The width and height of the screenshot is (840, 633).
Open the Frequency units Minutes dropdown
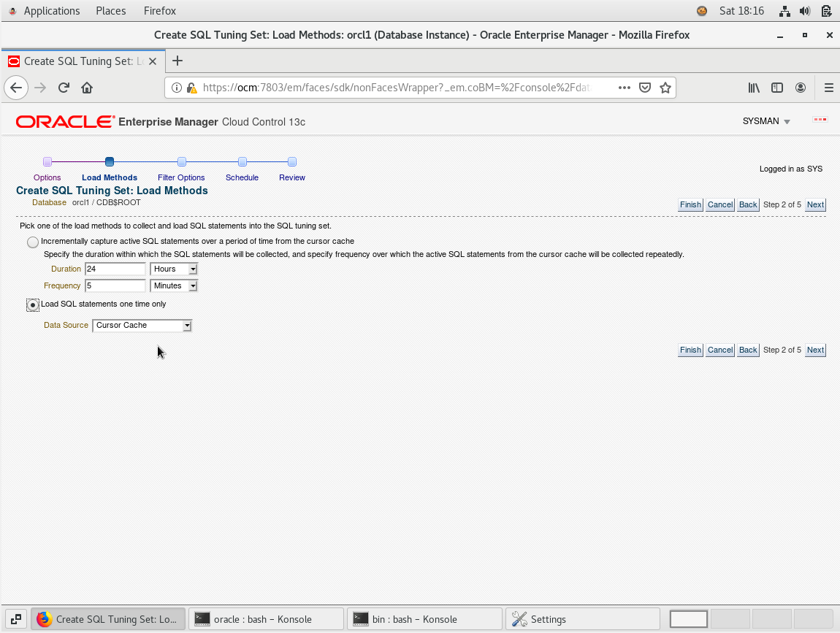tap(174, 285)
